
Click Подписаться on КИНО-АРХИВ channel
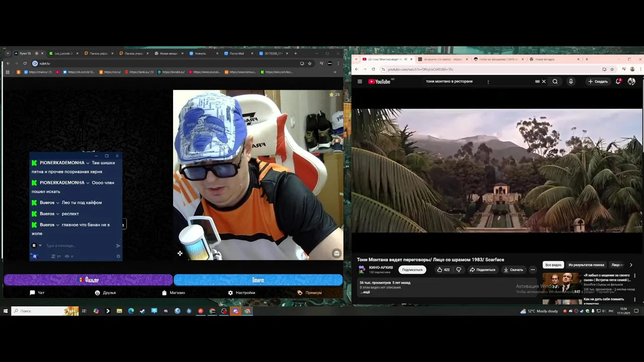pos(413,269)
